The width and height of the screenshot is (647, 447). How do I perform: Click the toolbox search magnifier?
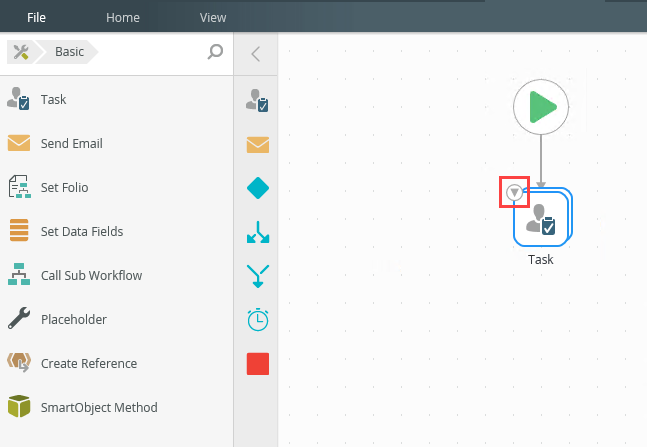pos(215,52)
